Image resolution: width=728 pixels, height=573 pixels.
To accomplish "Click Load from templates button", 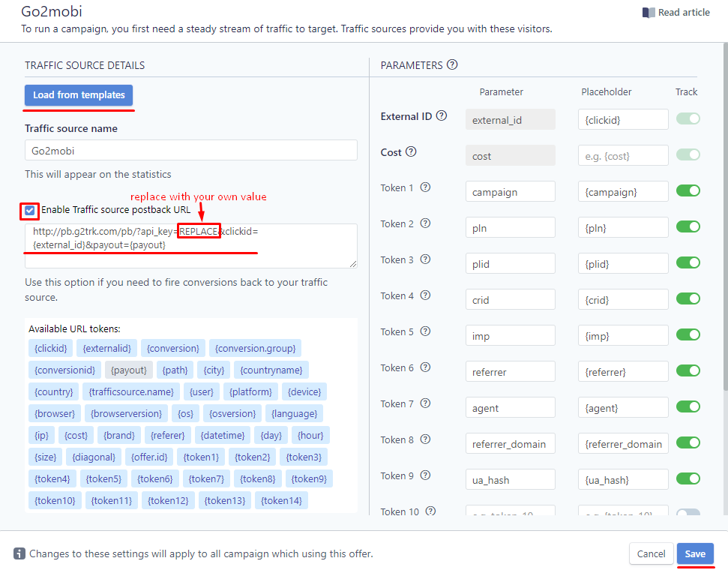I will (x=79, y=95).
